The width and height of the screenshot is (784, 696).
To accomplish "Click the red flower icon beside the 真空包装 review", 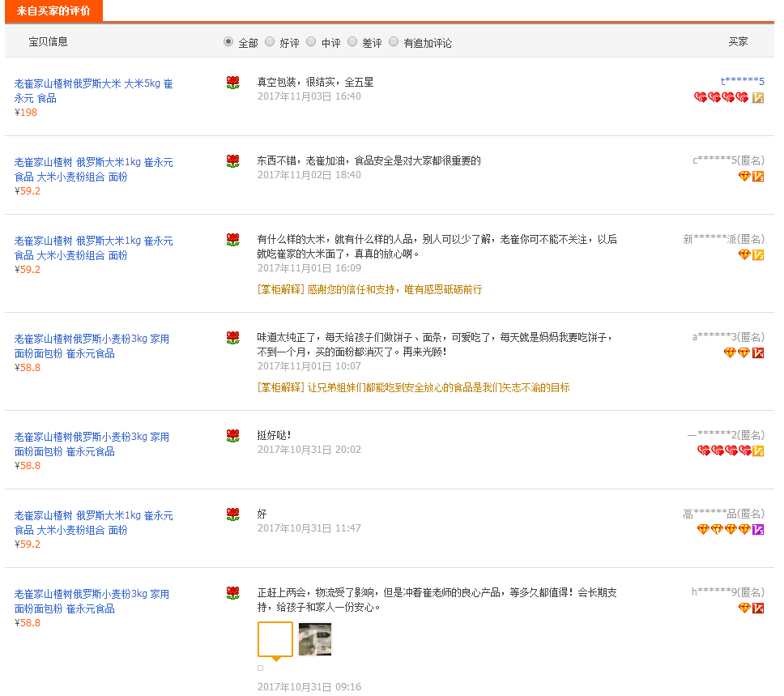I will click(233, 82).
